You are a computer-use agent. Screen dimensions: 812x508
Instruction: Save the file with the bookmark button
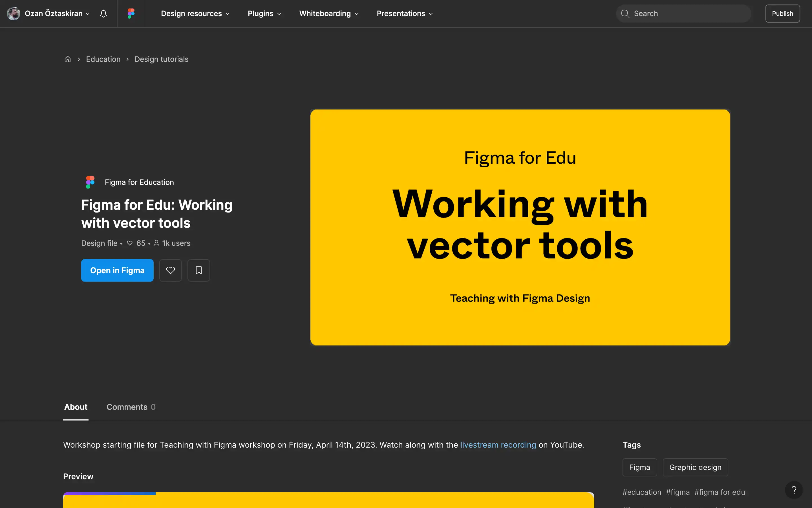coord(199,270)
